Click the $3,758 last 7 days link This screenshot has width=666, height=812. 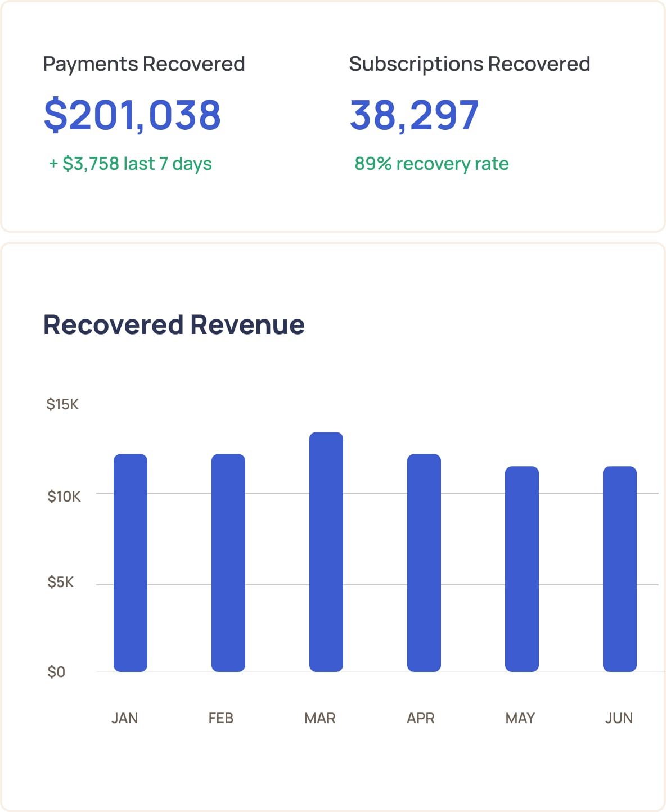tap(130, 163)
